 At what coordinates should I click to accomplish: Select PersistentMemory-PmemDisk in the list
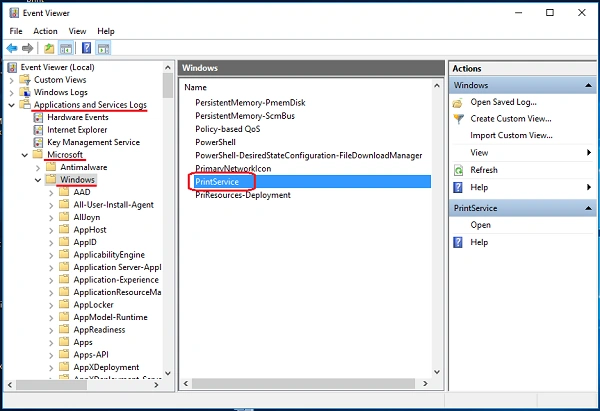tap(250, 103)
